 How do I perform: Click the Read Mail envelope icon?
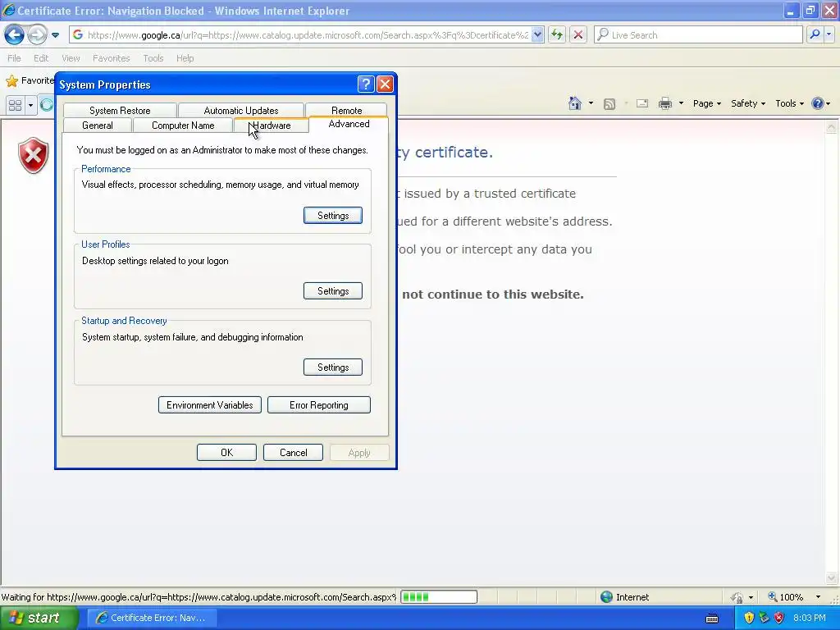642,103
